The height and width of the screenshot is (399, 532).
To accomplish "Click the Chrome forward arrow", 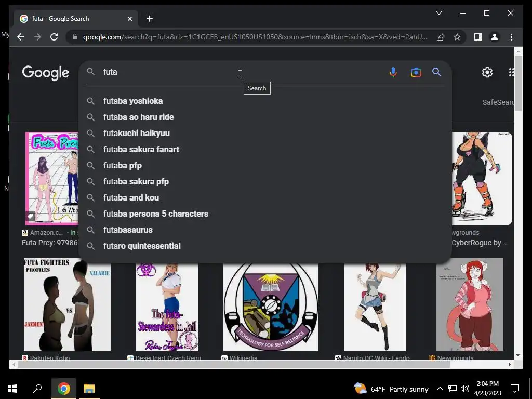I will tap(37, 37).
